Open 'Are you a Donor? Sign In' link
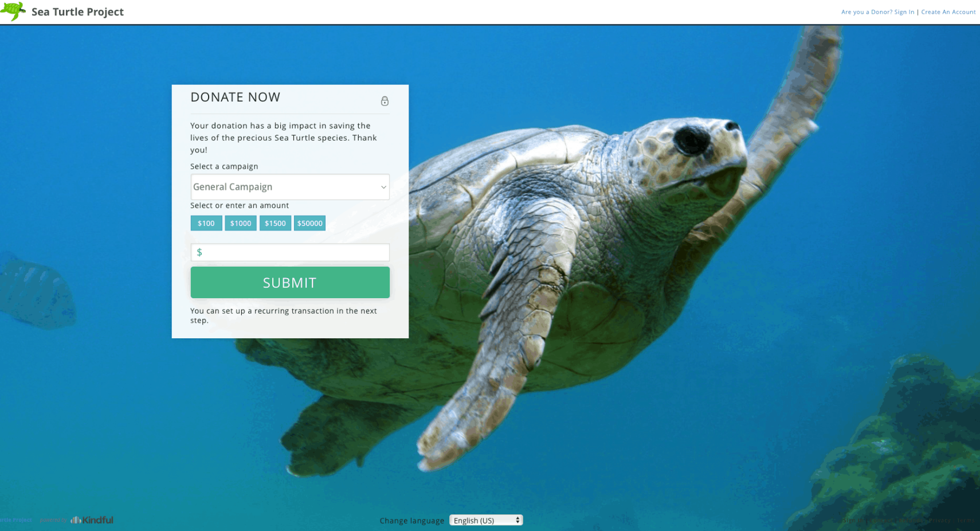The height and width of the screenshot is (531, 980). [x=877, y=11]
